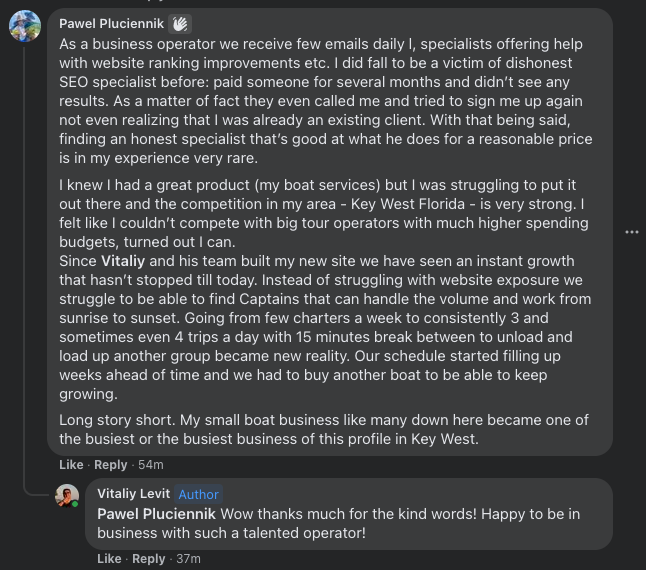Click the green online status dot
646x570 pixels.
pyautogui.click(x=75, y=503)
